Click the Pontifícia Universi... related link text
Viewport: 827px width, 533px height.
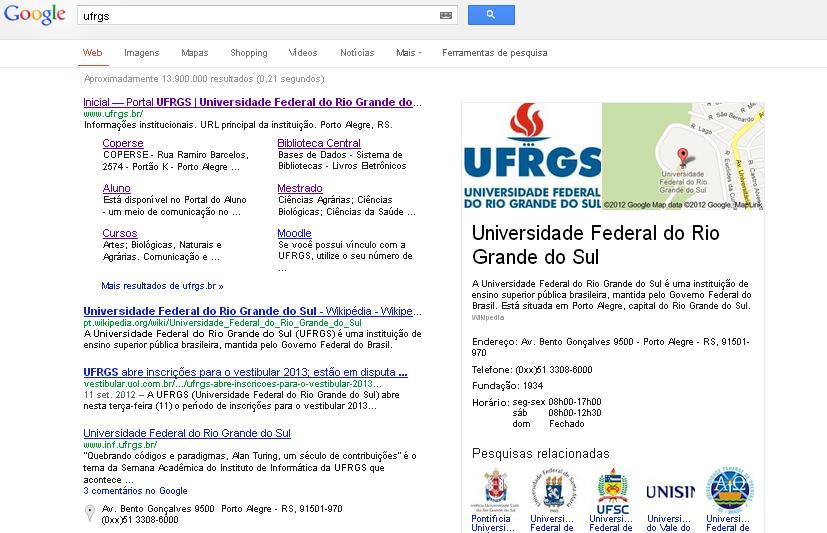[492, 523]
